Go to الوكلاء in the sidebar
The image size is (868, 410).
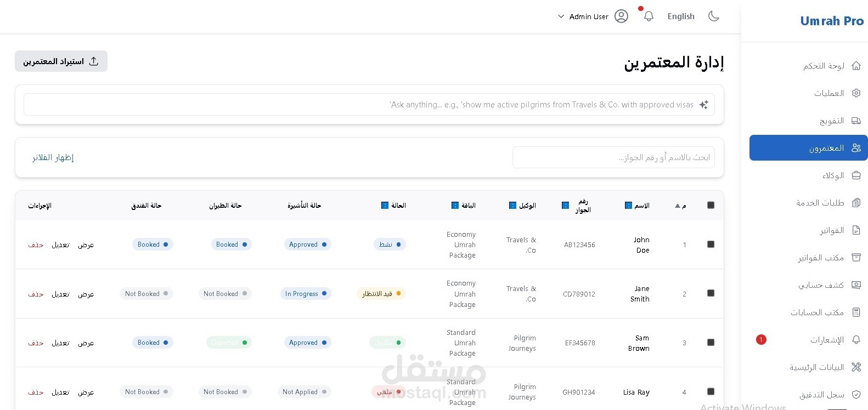(x=809, y=175)
